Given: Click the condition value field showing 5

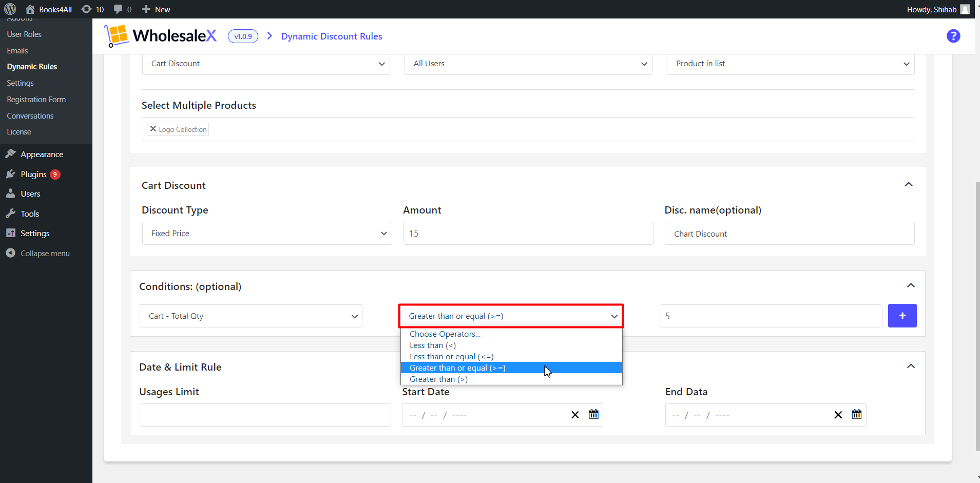Looking at the screenshot, I should click(x=771, y=316).
